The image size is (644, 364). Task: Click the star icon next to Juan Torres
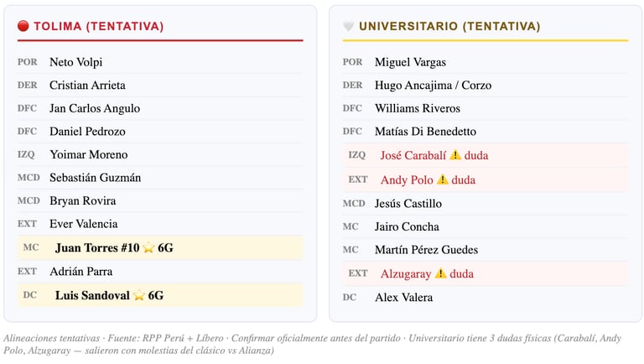(148, 248)
